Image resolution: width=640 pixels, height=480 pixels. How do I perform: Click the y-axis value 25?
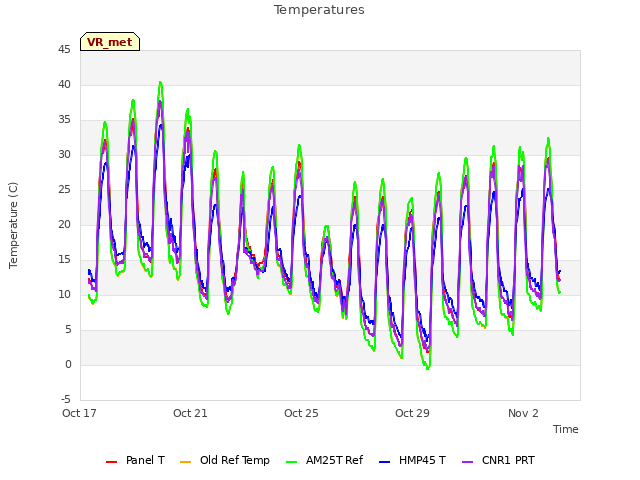[x=64, y=190]
